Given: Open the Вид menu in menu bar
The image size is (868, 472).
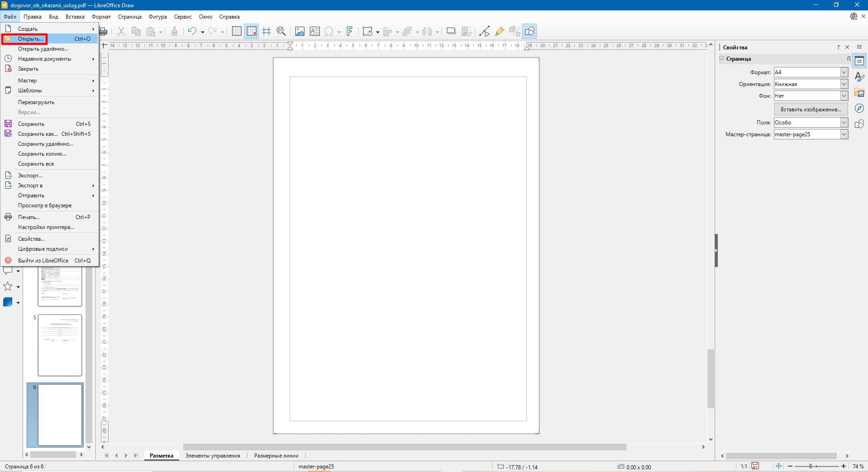Looking at the screenshot, I should (x=53, y=17).
